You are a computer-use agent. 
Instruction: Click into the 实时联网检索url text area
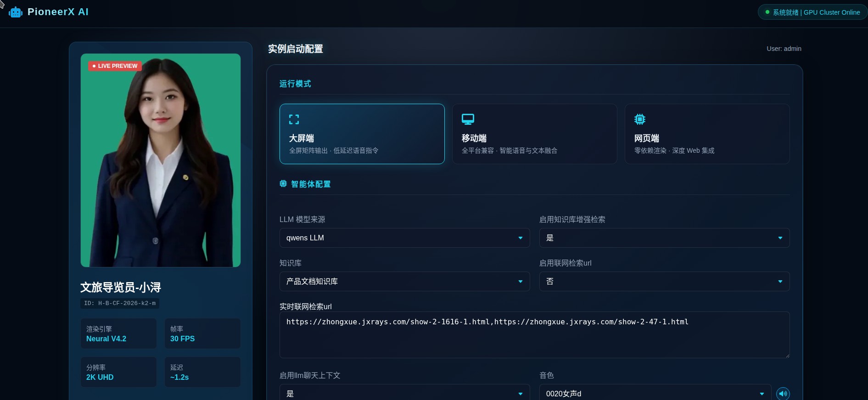click(534, 339)
